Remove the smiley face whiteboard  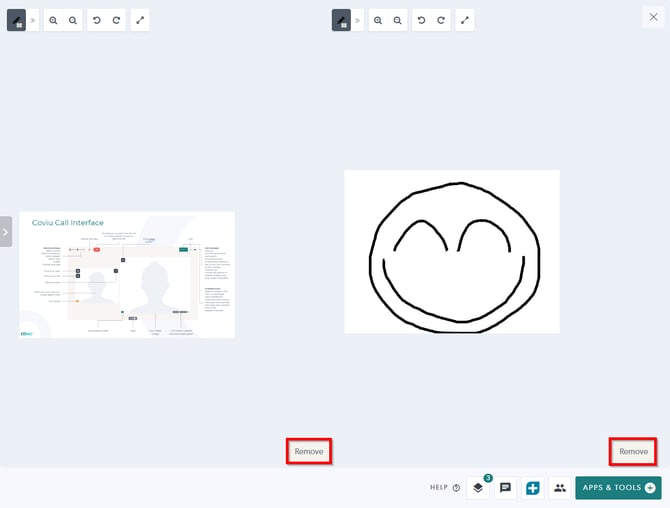(633, 451)
